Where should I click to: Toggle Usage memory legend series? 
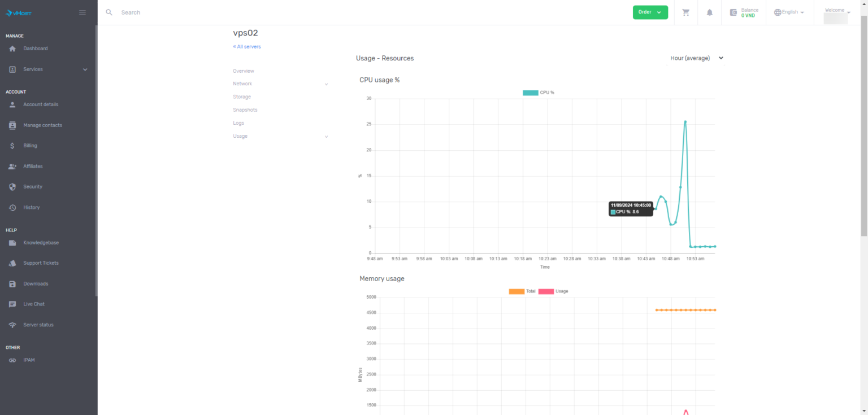tap(553, 291)
